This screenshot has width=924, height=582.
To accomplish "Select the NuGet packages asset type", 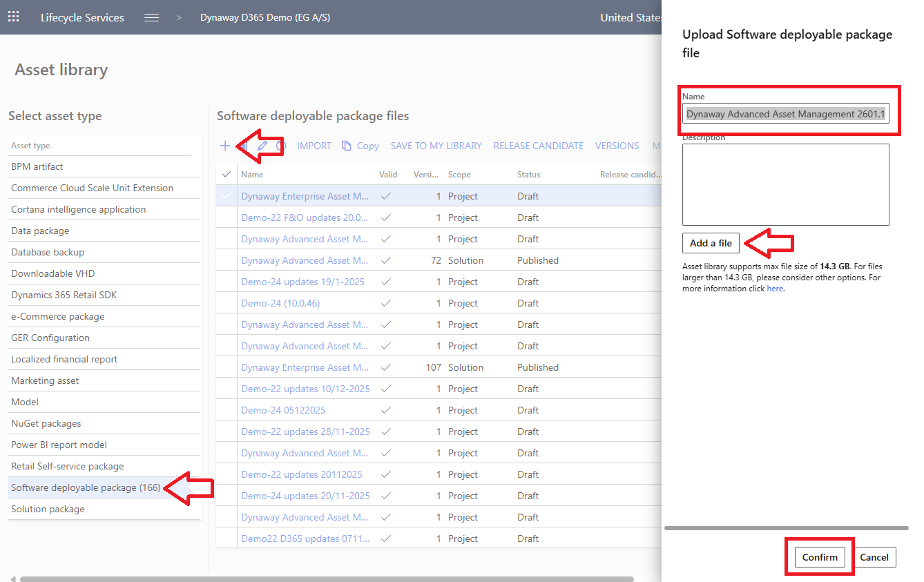I will point(46,423).
